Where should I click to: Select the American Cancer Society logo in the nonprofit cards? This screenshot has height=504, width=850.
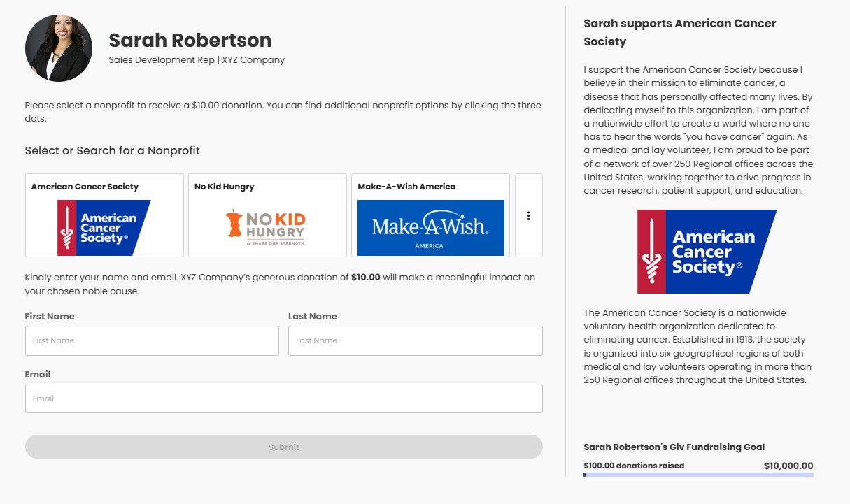tap(104, 227)
